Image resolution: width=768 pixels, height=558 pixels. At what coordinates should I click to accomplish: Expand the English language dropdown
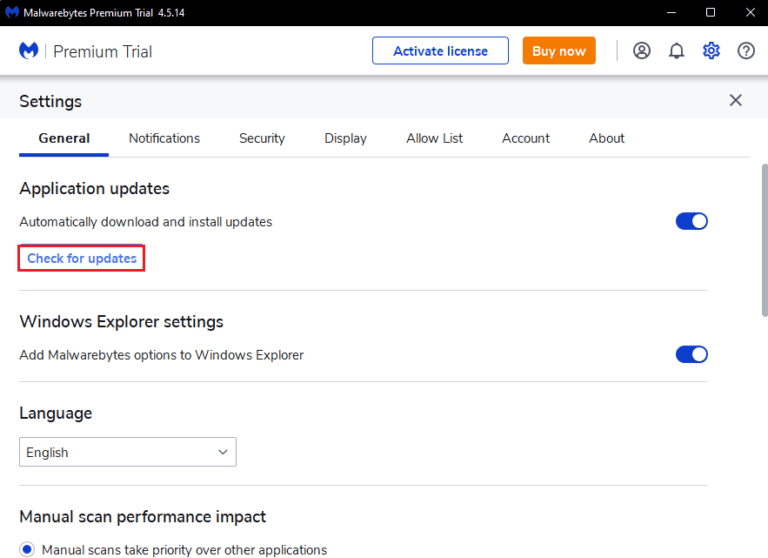128,452
